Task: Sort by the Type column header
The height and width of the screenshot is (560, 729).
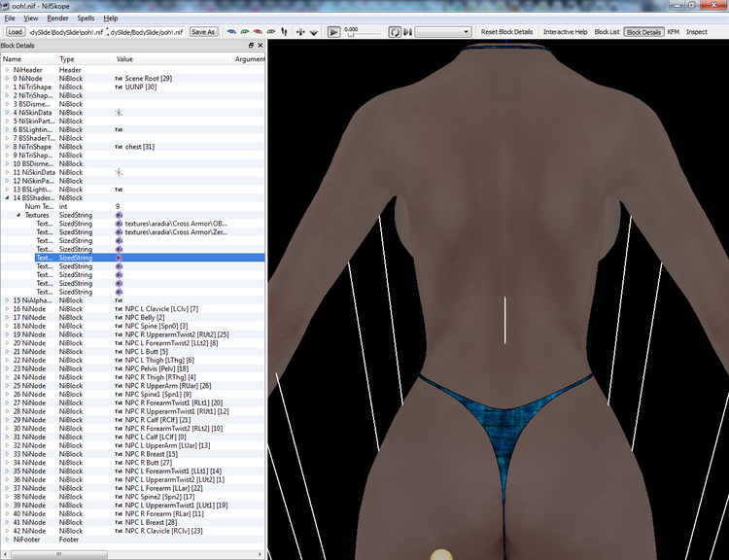Action: pyautogui.click(x=86, y=59)
